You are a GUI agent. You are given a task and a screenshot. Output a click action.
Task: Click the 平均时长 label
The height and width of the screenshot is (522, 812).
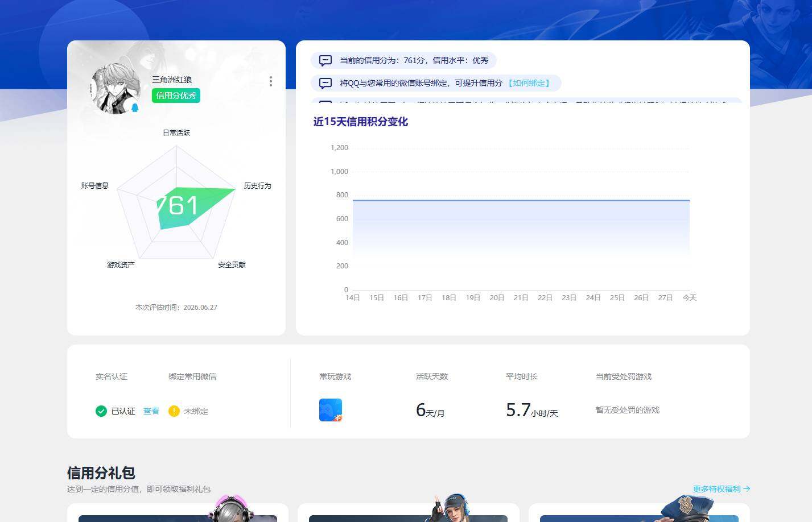(522, 376)
